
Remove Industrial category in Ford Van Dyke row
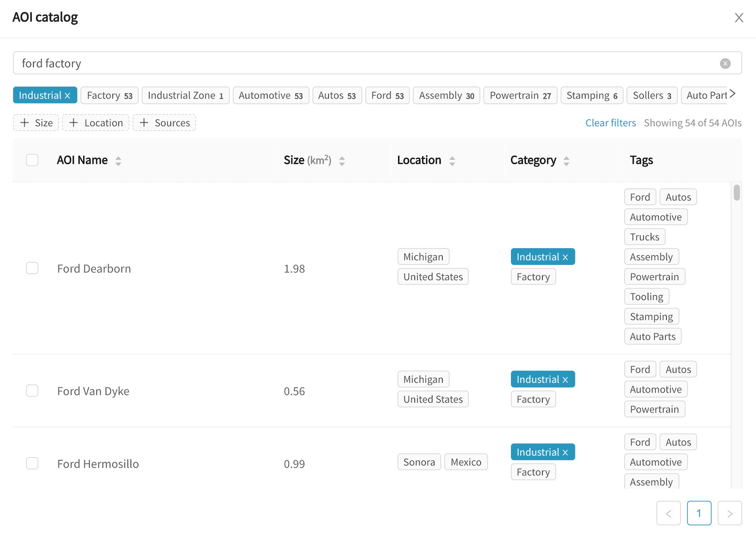point(565,380)
